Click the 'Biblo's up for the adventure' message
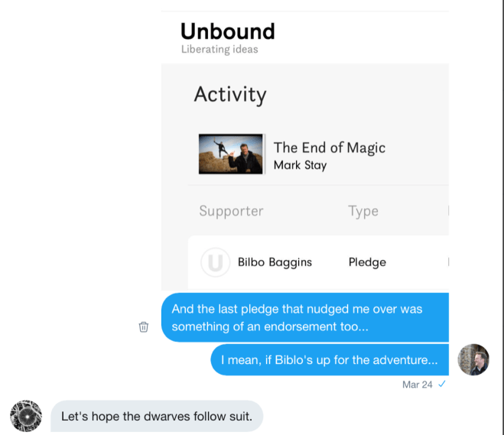 click(x=330, y=360)
